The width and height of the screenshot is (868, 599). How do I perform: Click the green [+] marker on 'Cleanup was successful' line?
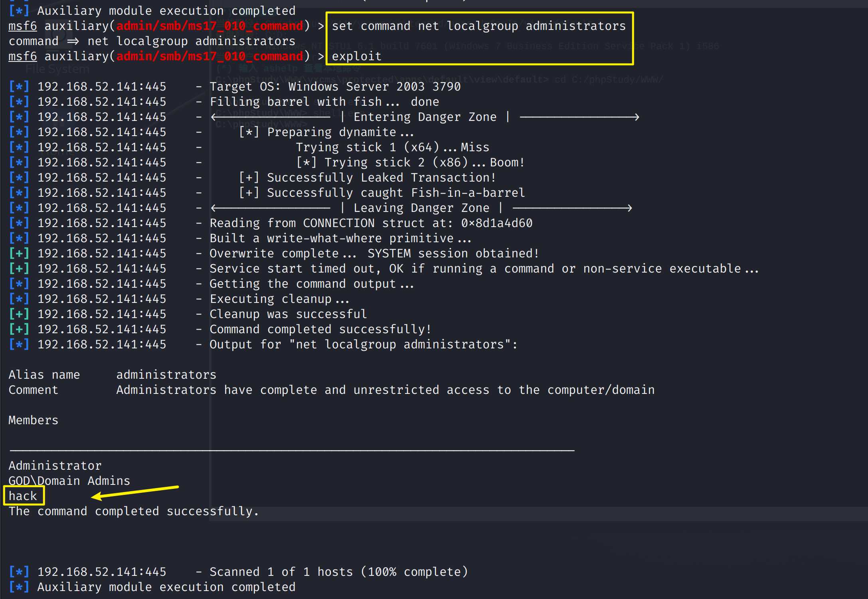[x=19, y=314]
